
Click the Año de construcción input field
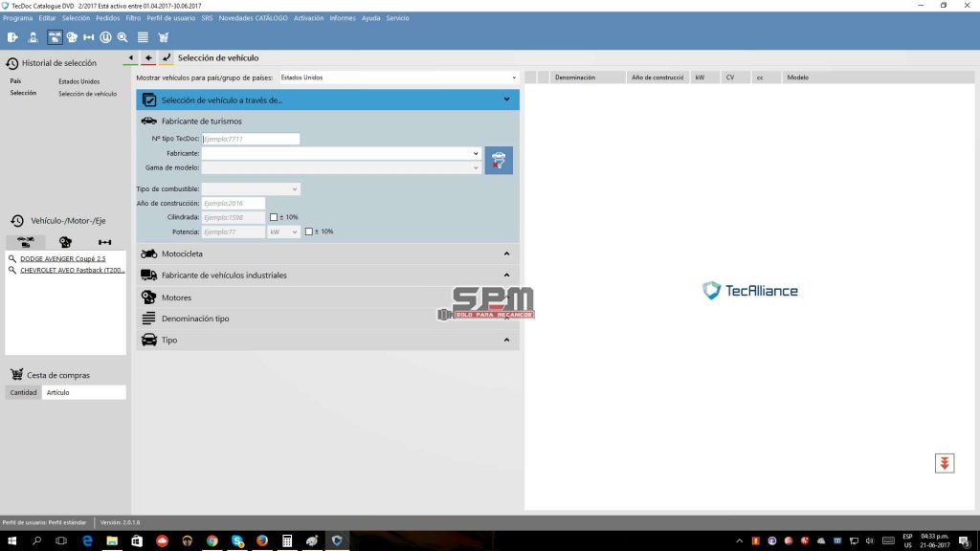pyautogui.click(x=234, y=203)
